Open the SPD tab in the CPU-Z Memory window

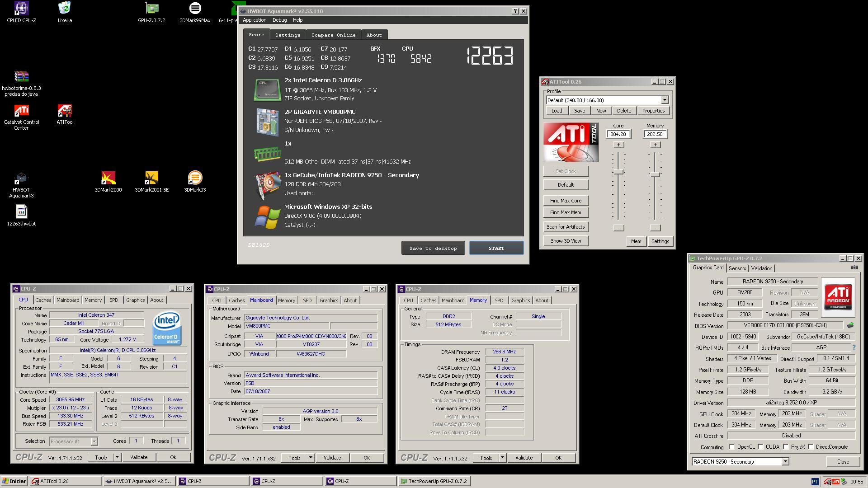(x=499, y=300)
